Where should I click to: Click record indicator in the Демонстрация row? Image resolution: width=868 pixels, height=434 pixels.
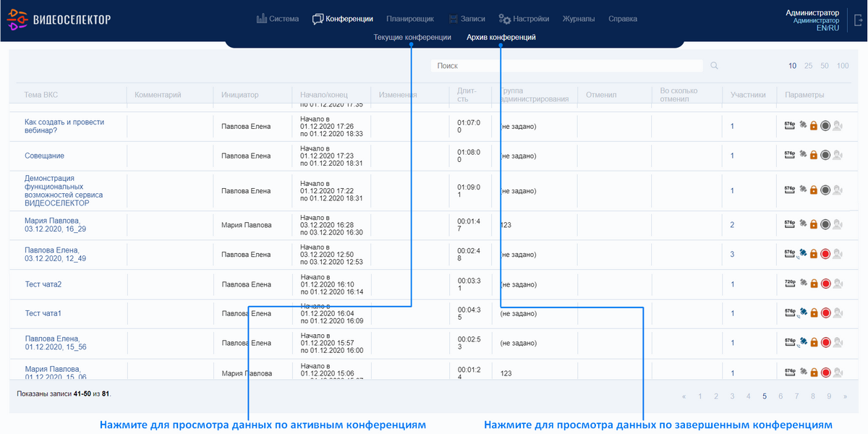click(825, 190)
